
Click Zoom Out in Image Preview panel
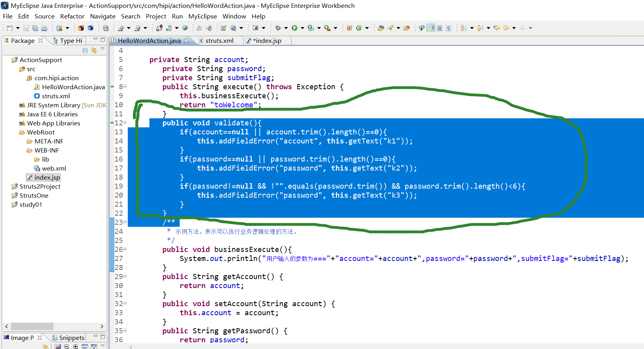coord(66,347)
